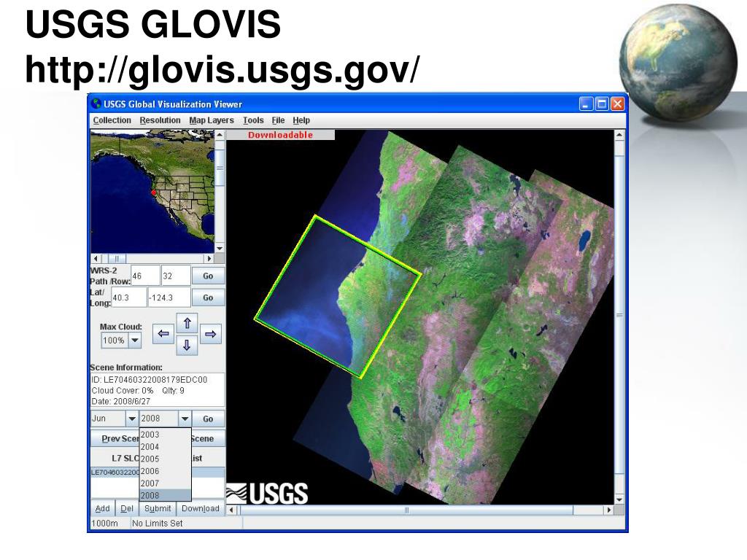
Task: Click the locator map scroll left arrow
Action: tap(96, 259)
